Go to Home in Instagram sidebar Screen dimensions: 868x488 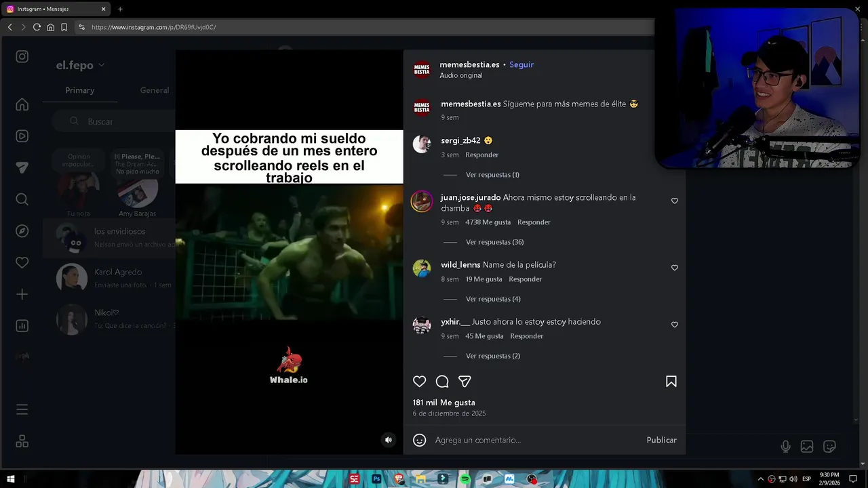click(22, 104)
